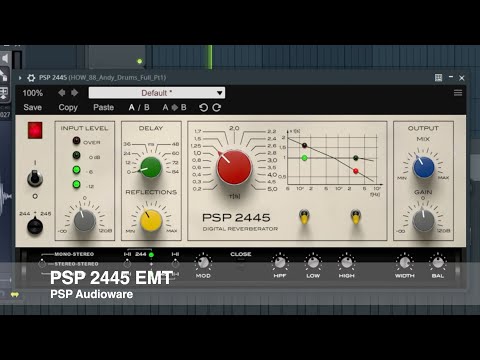Turn the HPF knob
The width and height of the screenshot is (480, 360).
pos(280,262)
